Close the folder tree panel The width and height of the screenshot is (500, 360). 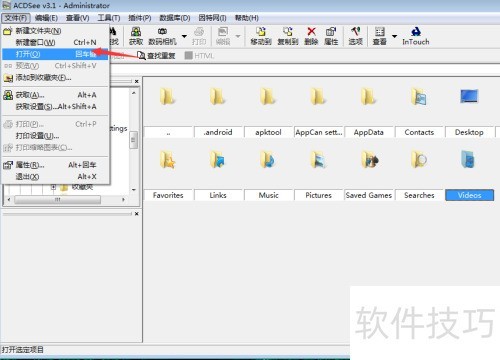point(137,81)
